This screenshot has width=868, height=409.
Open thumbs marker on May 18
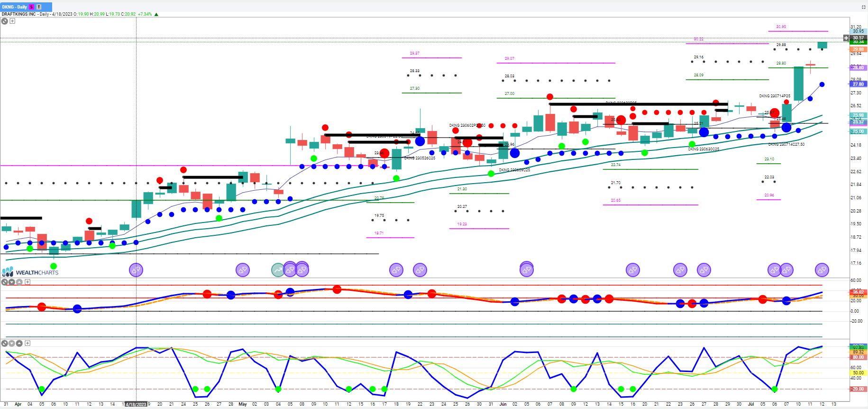pos(396,270)
